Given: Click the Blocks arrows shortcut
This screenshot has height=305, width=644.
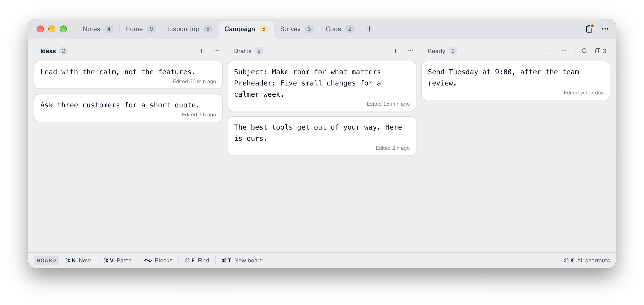Looking at the screenshot, I should pyautogui.click(x=158, y=260).
